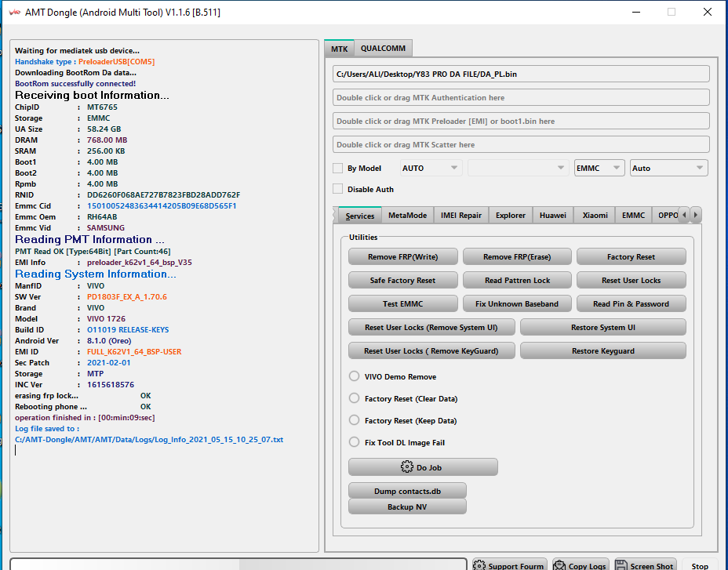The width and height of the screenshot is (728, 570).
Task: Select Factory Reset (Clear Data) option
Action: coord(354,398)
